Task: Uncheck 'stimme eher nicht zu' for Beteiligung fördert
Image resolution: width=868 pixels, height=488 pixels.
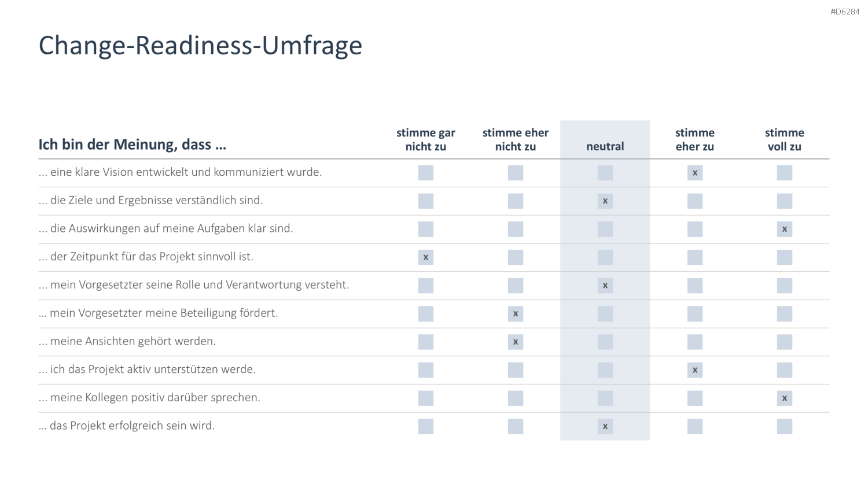Action: coord(515,314)
